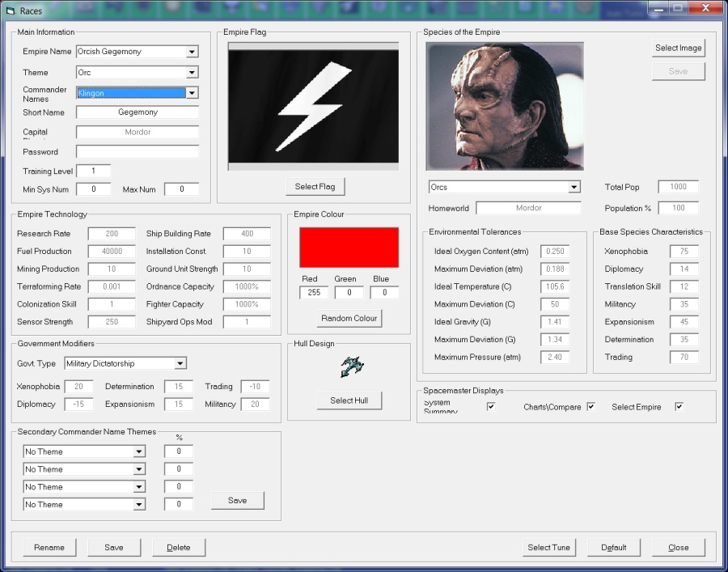This screenshot has width=728, height=572.
Task: Click the ship hull design icon
Action: (352, 367)
